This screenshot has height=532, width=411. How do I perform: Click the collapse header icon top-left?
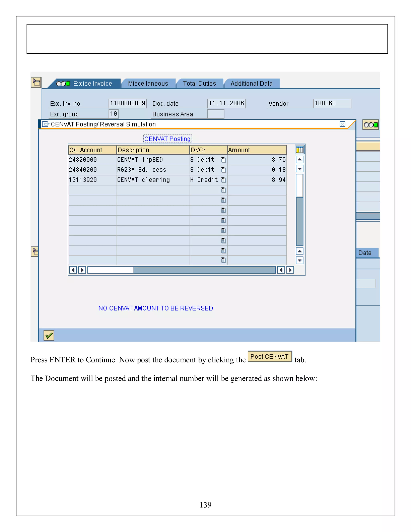click(x=36, y=82)
